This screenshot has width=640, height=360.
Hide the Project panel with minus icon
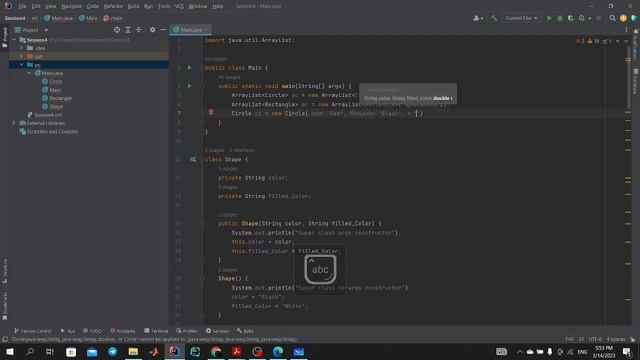coord(163,30)
